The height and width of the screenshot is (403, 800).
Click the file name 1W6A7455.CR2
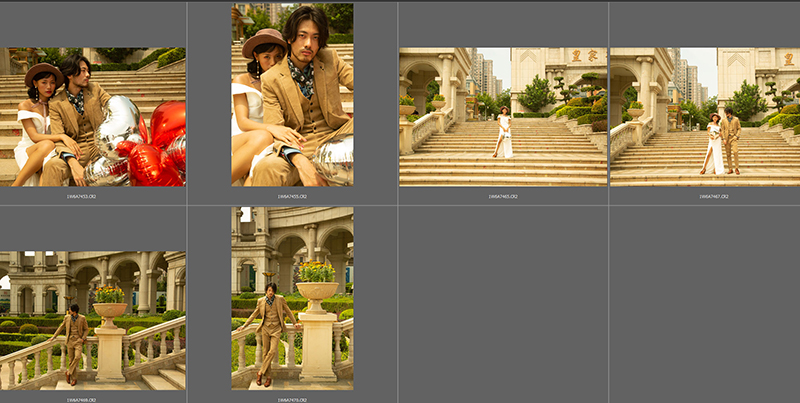coord(292,196)
